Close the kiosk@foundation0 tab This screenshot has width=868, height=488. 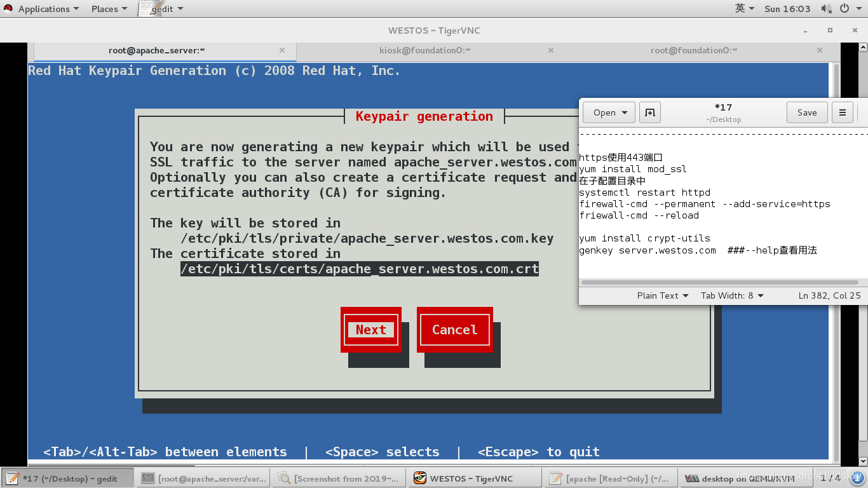pyautogui.click(x=551, y=50)
